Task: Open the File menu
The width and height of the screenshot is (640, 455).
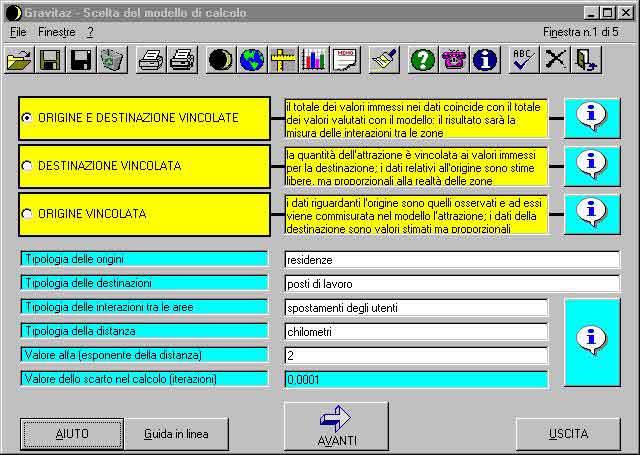Action: pos(18,33)
